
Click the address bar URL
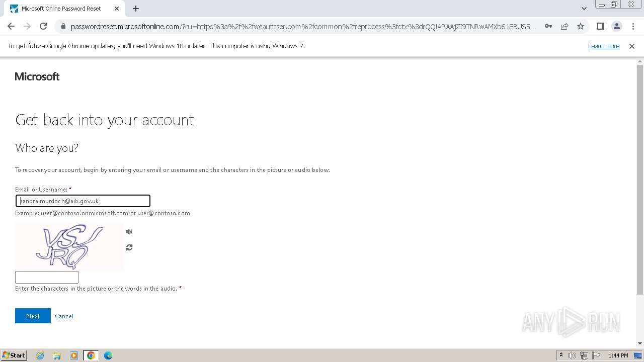point(303,27)
